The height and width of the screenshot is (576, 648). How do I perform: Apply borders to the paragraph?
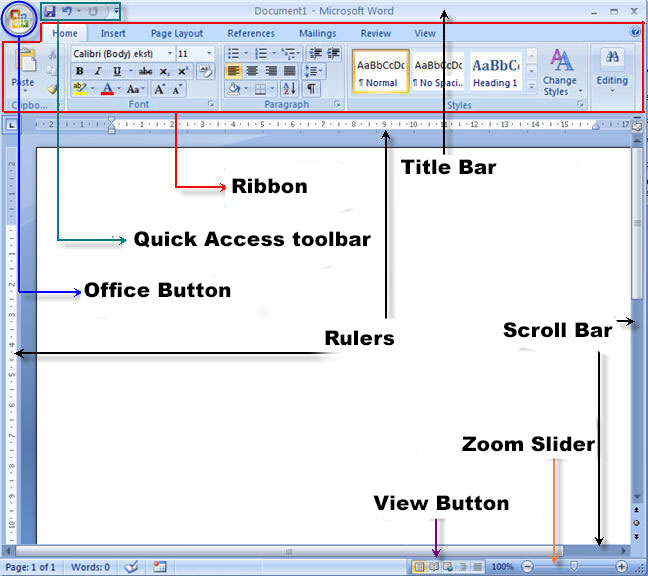[260, 89]
